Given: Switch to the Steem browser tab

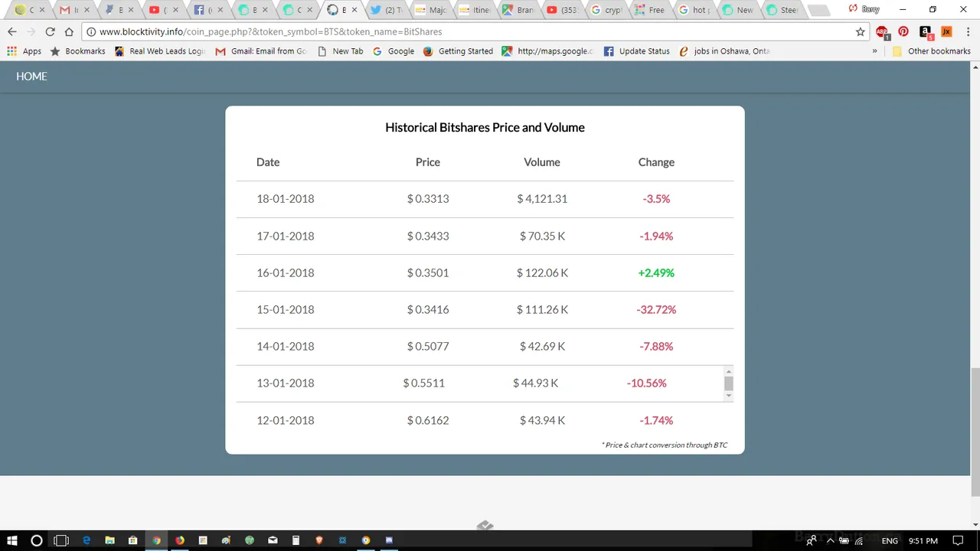Looking at the screenshot, I should point(782,10).
